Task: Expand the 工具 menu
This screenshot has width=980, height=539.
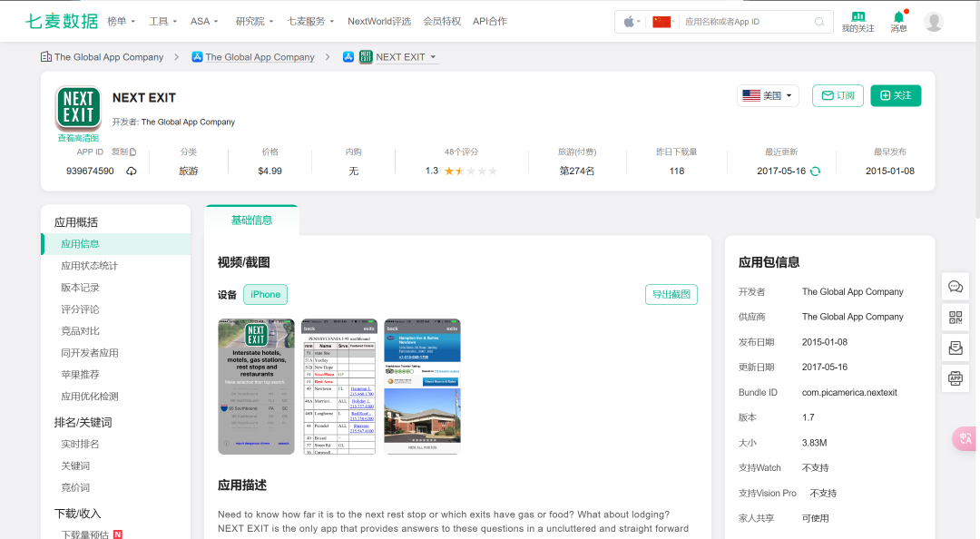Action: click(x=162, y=21)
